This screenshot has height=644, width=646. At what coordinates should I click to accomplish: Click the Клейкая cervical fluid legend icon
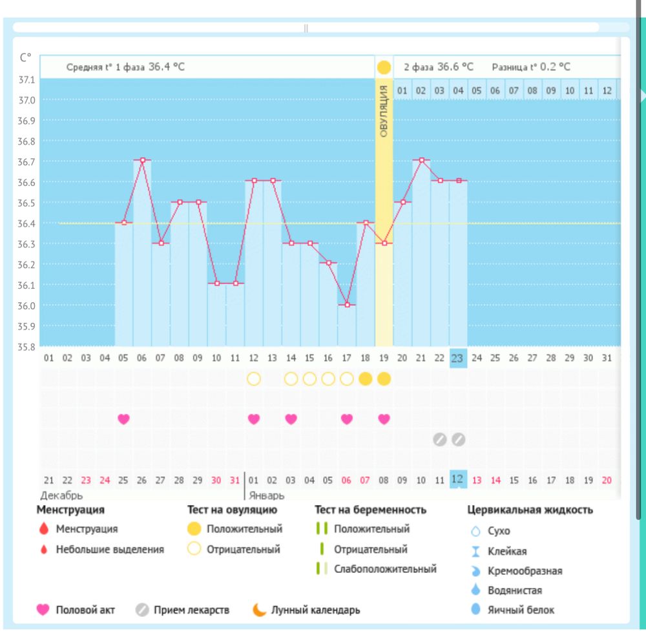[476, 551]
